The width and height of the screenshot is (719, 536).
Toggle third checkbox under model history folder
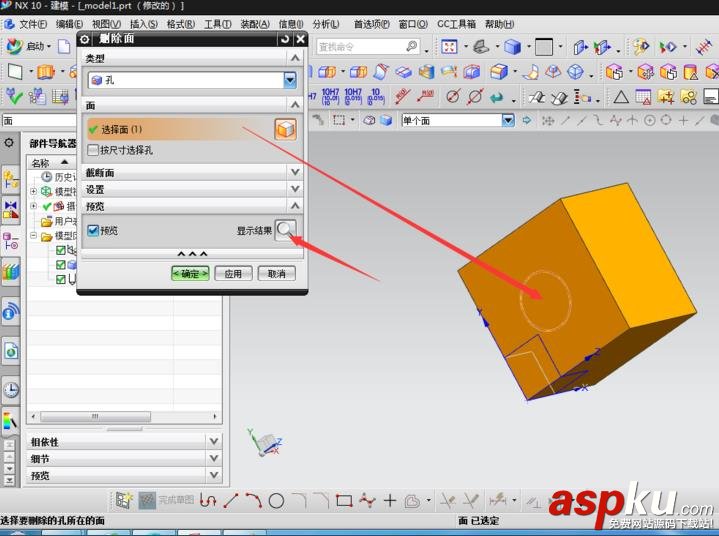[x=61, y=279]
